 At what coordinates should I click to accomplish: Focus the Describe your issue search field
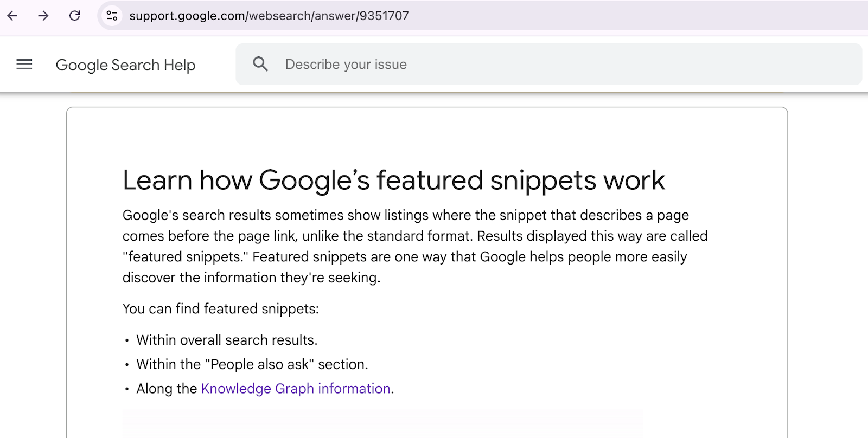tap(548, 64)
